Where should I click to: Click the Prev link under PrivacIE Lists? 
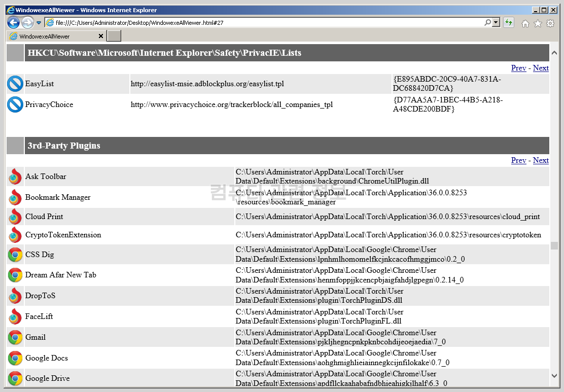click(x=518, y=68)
